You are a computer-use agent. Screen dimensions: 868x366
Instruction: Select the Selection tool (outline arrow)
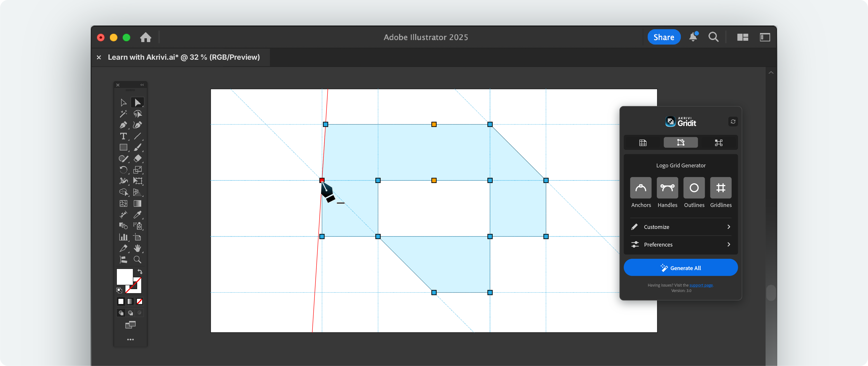pos(123,102)
